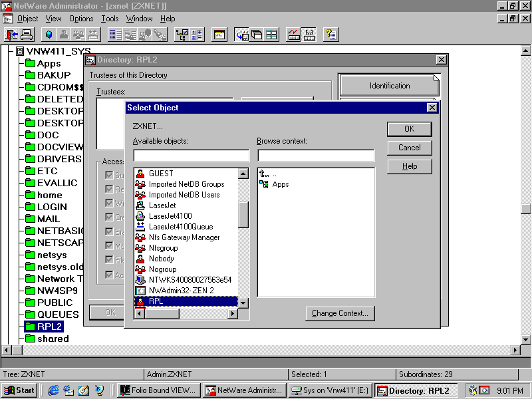Click the Cascade windows toolbar icon
The image size is (532, 399).
257,35
